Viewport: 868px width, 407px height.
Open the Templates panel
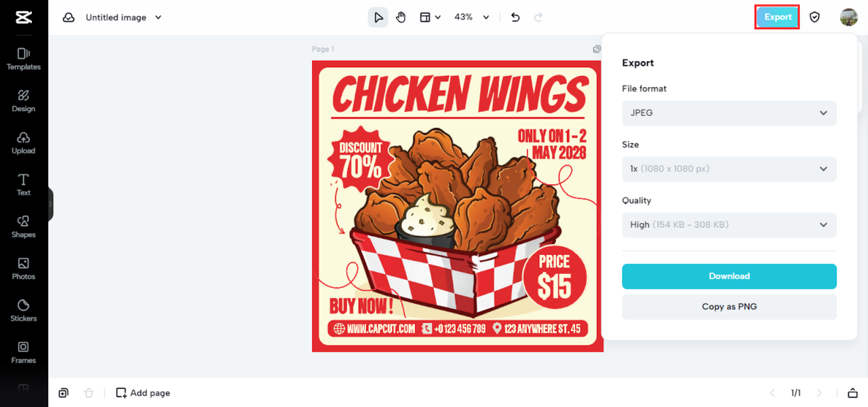tap(24, 59)
